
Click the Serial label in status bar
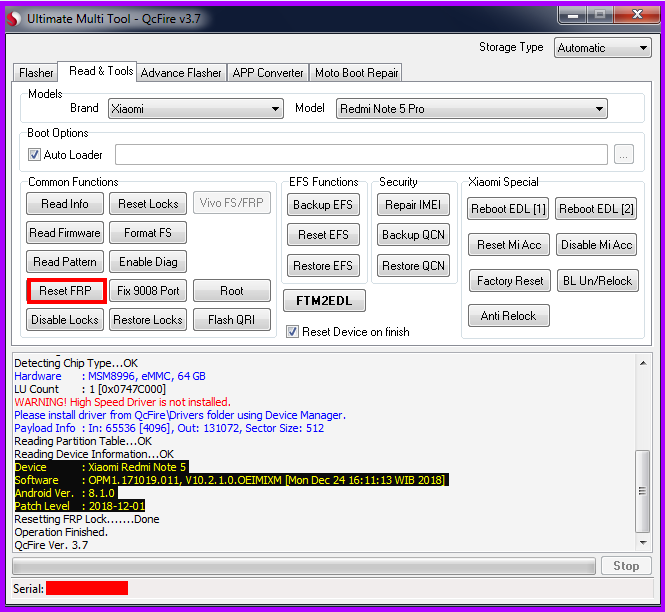point(28,589)
